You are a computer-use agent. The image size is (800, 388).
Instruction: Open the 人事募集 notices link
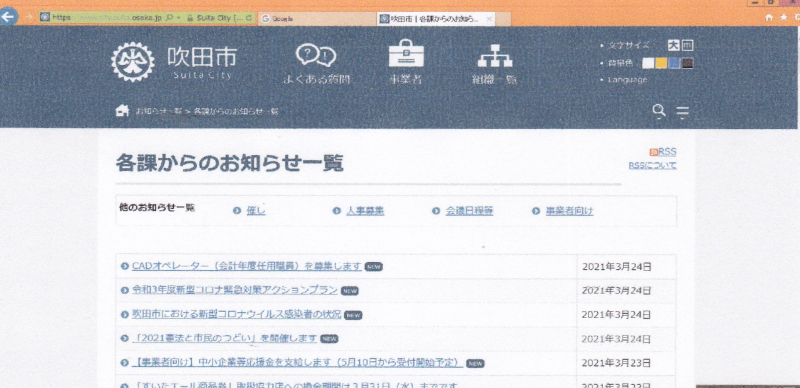click(365, 211)
